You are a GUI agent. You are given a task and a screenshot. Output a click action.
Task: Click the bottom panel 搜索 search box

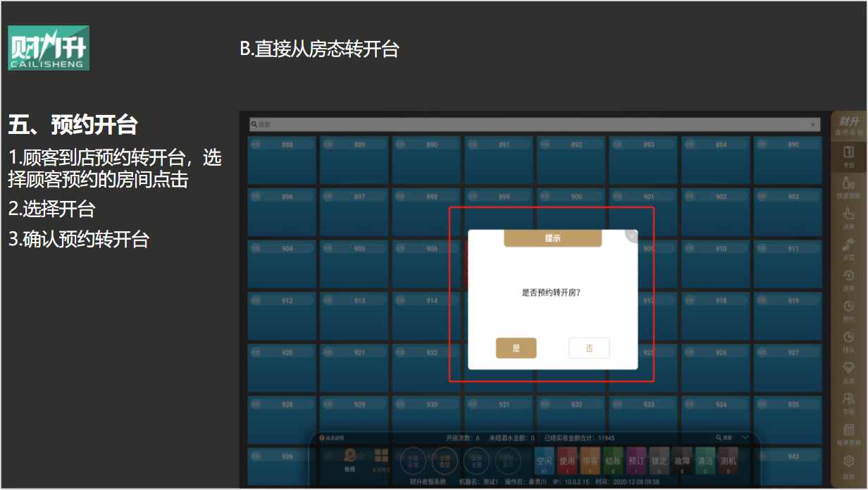coord(726,438)
